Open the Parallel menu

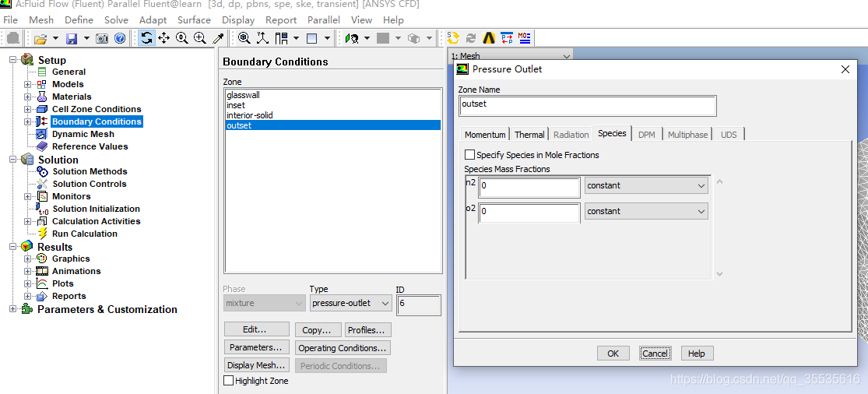coord(324,20)
